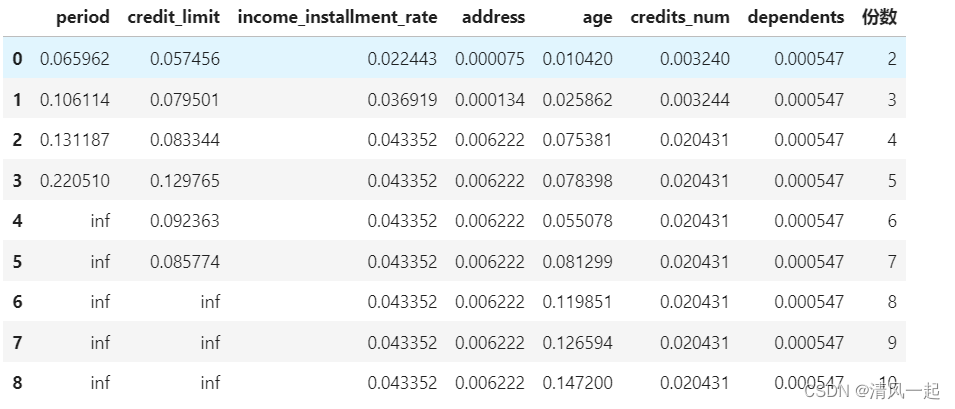
Task: Click 份数 value 7
Action: tap(892, 262)
